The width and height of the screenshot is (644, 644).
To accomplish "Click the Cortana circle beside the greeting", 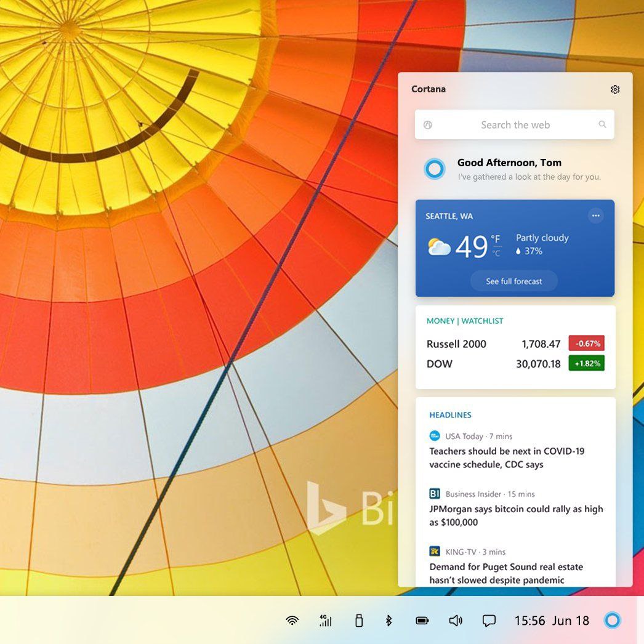I will click(x=434, y=169).
